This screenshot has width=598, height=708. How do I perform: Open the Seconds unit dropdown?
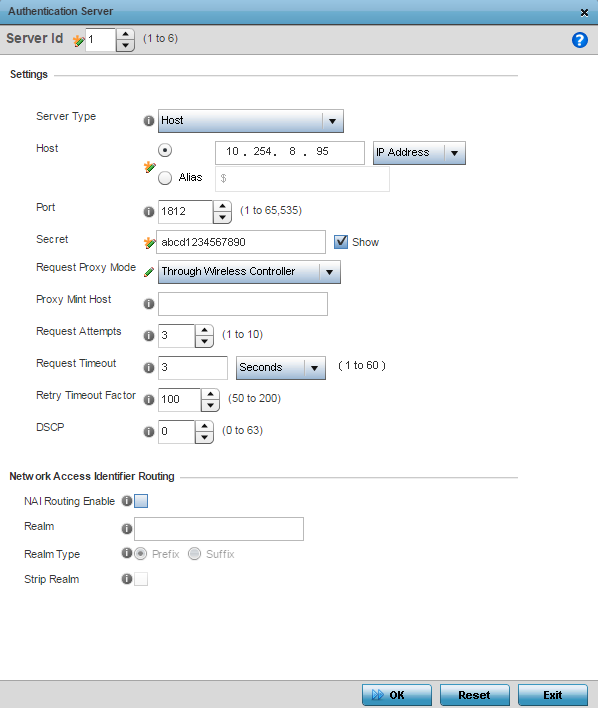point(281,368)
